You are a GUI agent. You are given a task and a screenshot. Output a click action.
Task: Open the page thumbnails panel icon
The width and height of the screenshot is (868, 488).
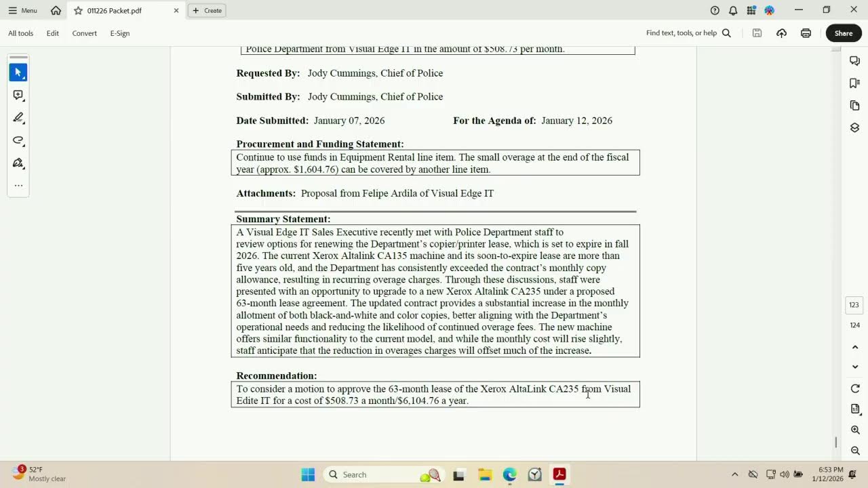854,106
